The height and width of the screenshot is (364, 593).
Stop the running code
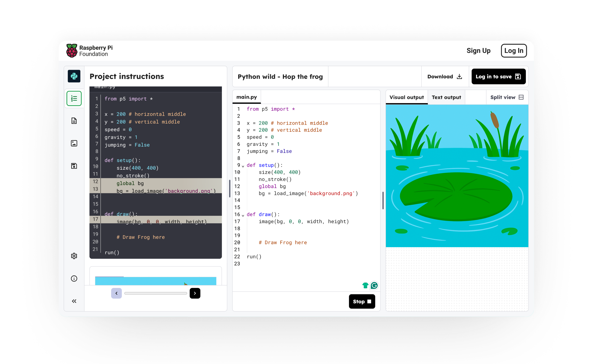362,301
